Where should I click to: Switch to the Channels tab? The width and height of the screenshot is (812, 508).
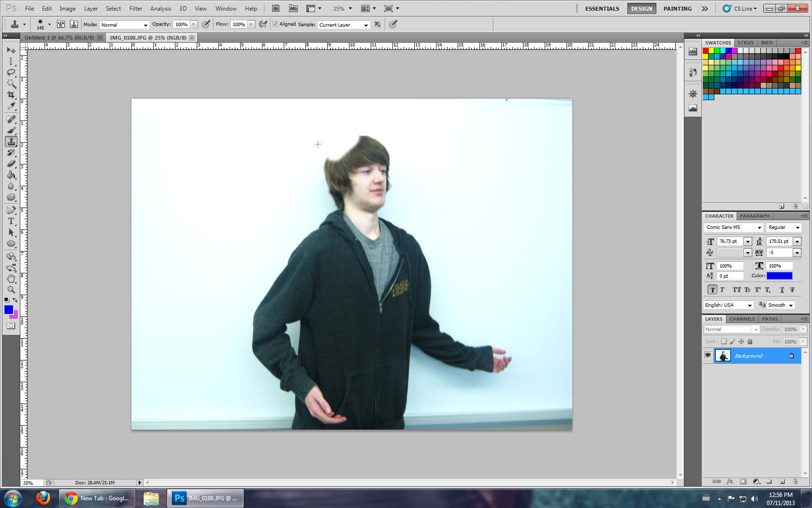tap(742, 319)
